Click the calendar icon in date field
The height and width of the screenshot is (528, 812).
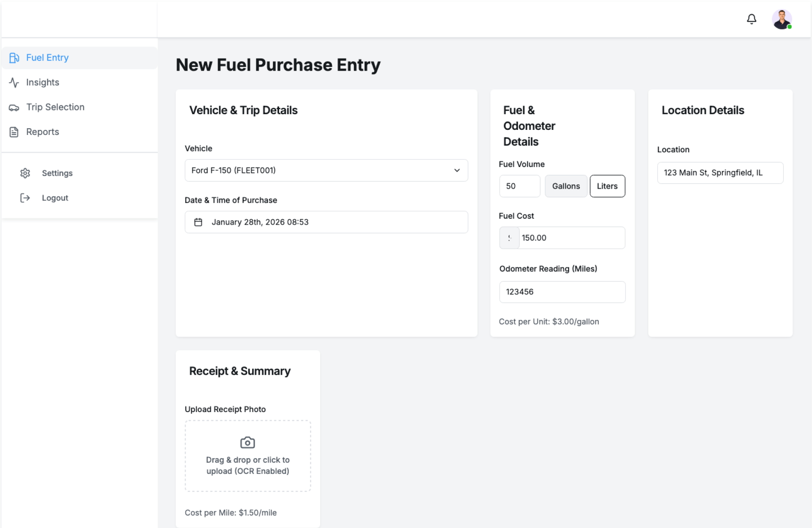pos(198,222)
